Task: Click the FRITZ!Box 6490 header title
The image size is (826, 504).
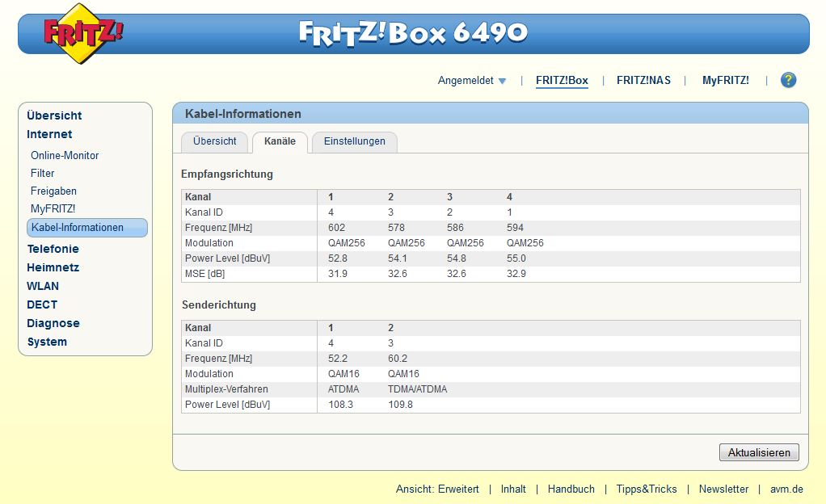Action: coord(413,33)
